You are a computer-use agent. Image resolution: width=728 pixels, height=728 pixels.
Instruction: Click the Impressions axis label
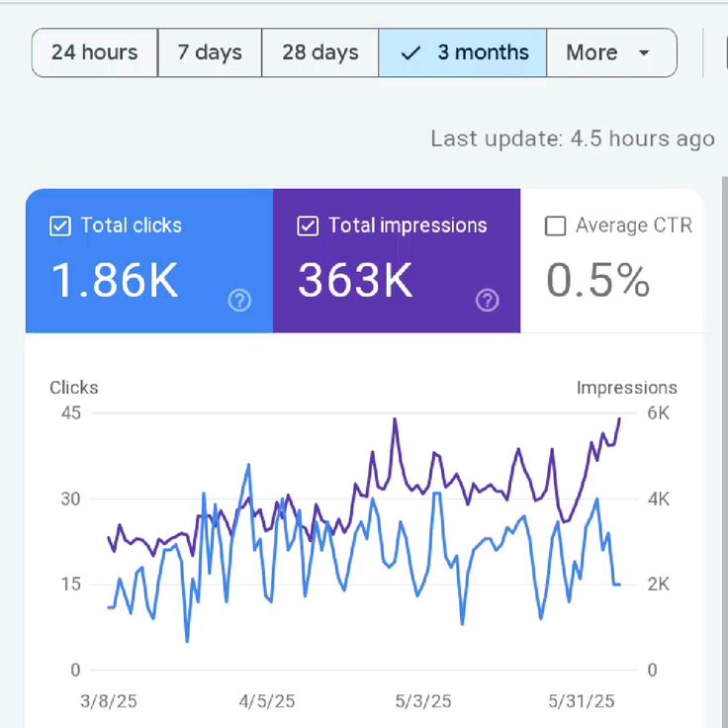(x=627, y=388)
